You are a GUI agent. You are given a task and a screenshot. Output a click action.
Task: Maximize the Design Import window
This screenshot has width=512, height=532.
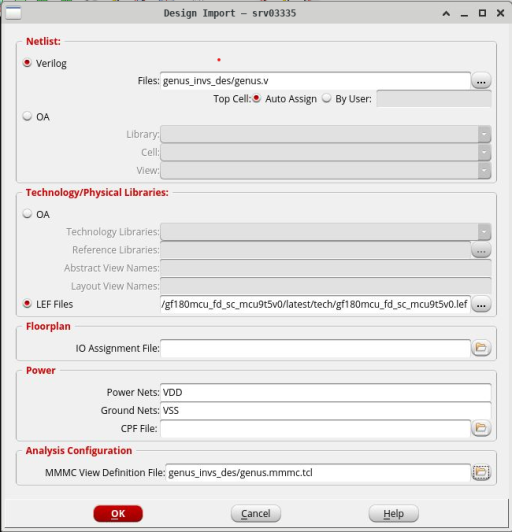[482, 13]
